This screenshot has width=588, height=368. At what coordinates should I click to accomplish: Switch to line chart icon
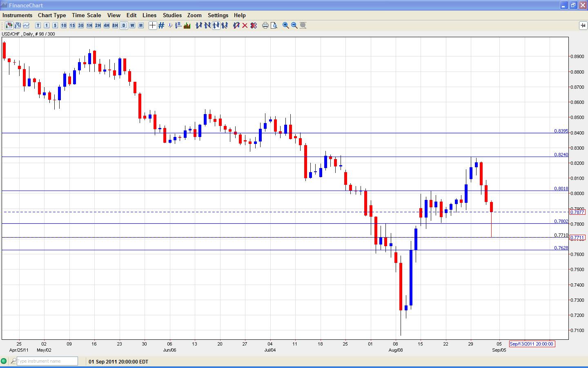pyautogui.click(x=26, y=25)
